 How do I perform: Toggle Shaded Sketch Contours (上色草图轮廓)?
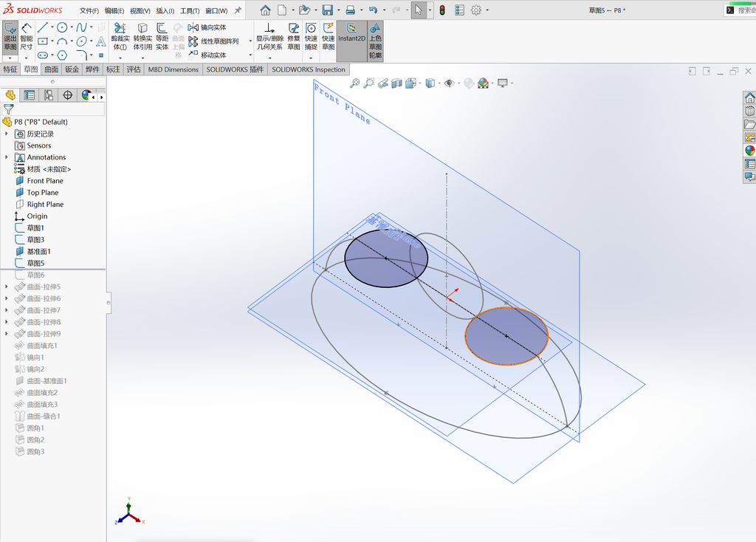coord(375,41)
